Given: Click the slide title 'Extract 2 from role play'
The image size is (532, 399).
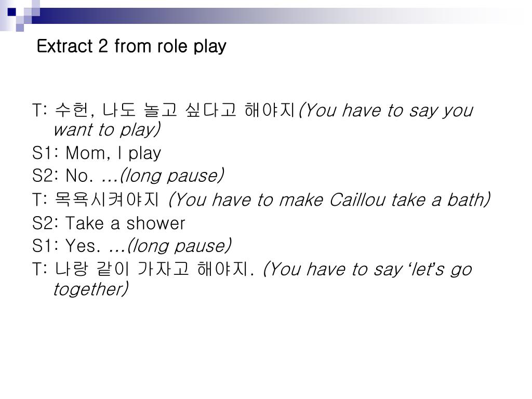Looking at the screenshot, I should 131,46.
